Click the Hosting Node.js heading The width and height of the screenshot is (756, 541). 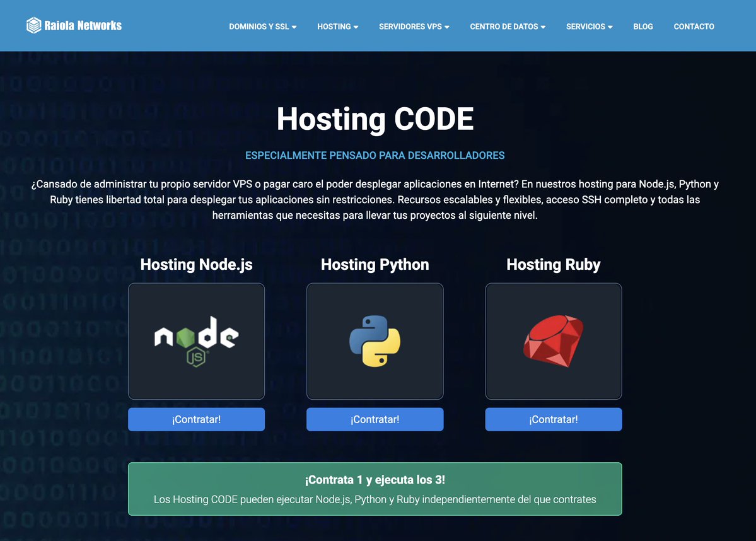click(196, 265)
